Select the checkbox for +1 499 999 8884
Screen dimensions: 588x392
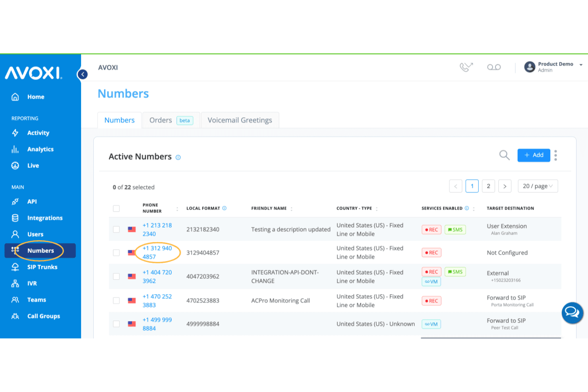116,324
